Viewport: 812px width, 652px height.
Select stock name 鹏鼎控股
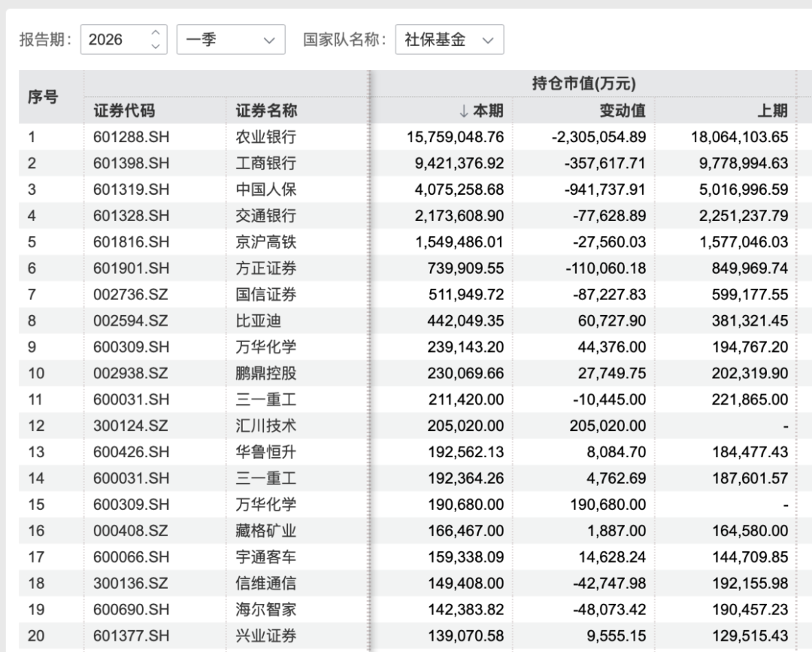(x=266, y=374)
